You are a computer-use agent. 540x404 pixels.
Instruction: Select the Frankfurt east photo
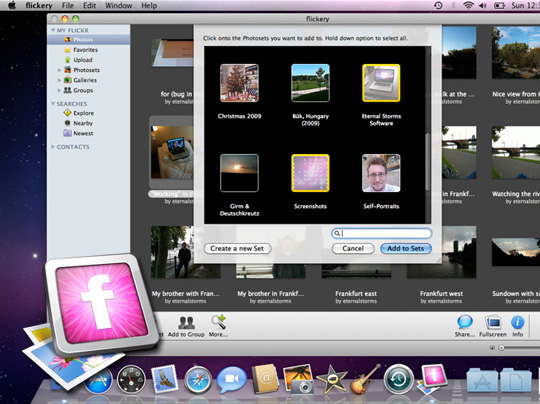(x=356, y=271)
